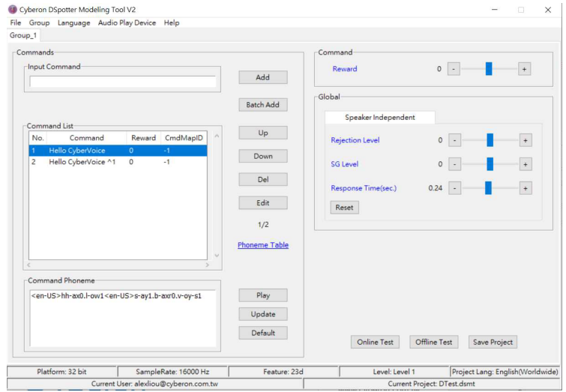
Task: Click the Response Time(sec.) label
Action: [364, 188]
